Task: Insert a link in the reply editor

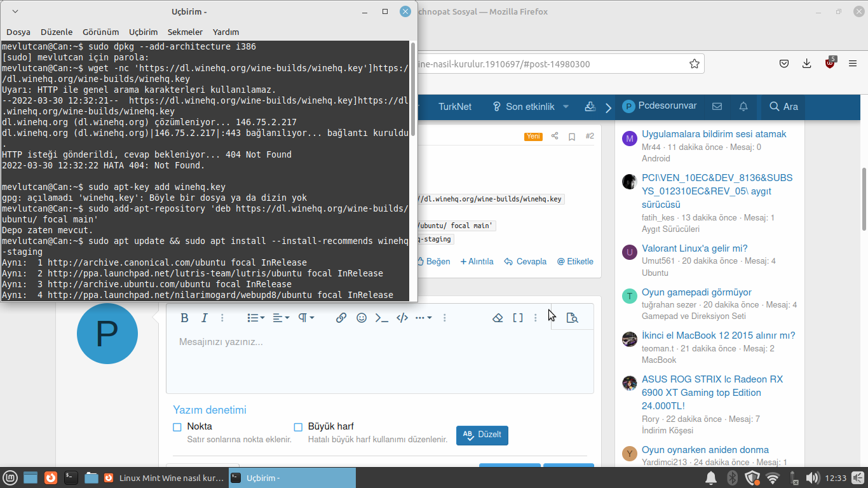Action: tap(341, 318)
